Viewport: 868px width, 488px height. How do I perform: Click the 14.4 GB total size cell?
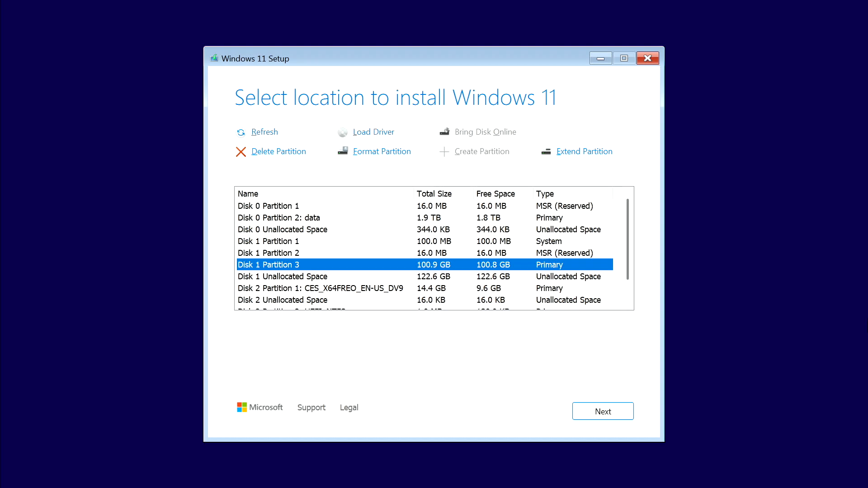(431, 288)
